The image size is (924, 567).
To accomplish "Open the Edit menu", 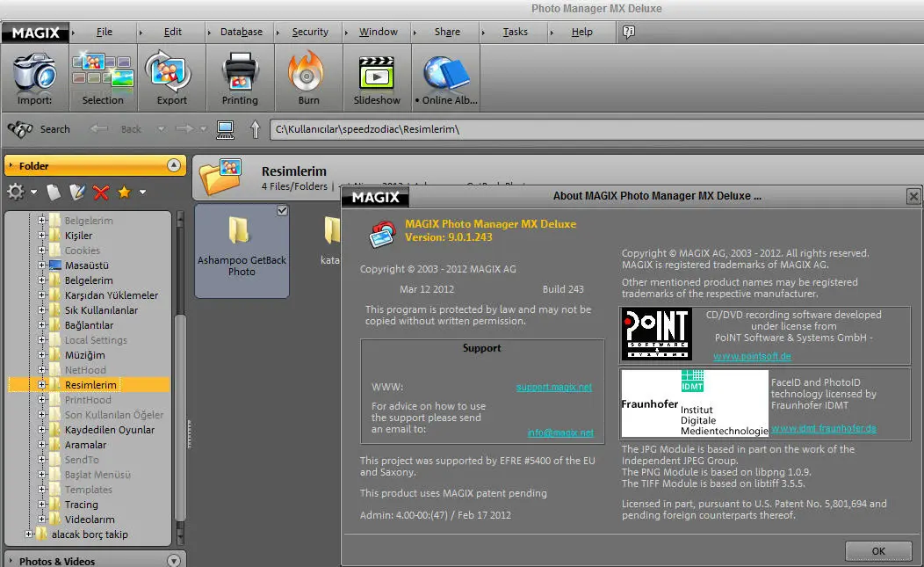I will [173, 32].
